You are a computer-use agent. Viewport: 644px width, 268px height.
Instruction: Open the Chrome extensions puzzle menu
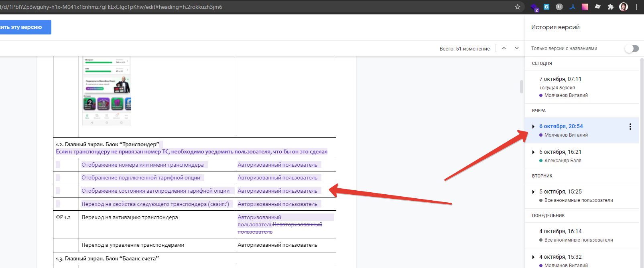[611, 7]
